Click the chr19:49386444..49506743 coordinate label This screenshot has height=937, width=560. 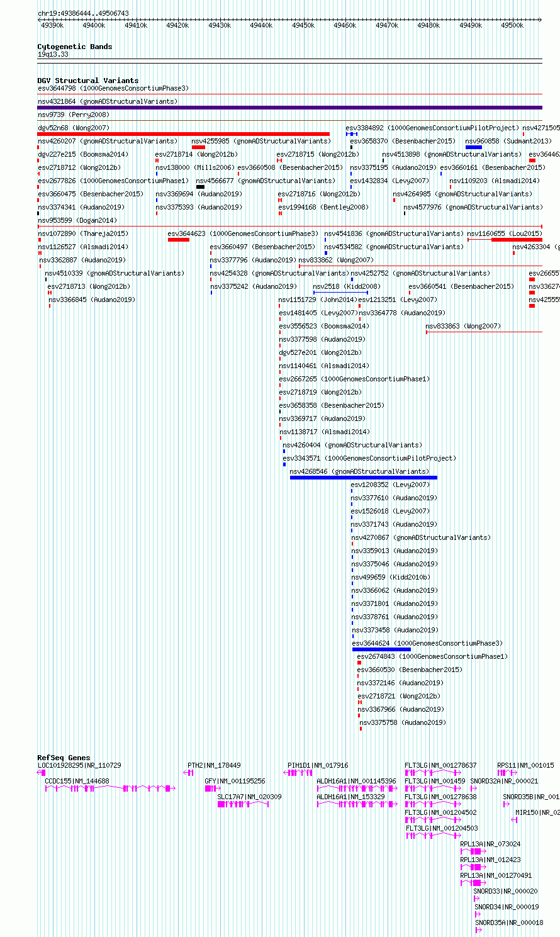[x=83, y=13]
